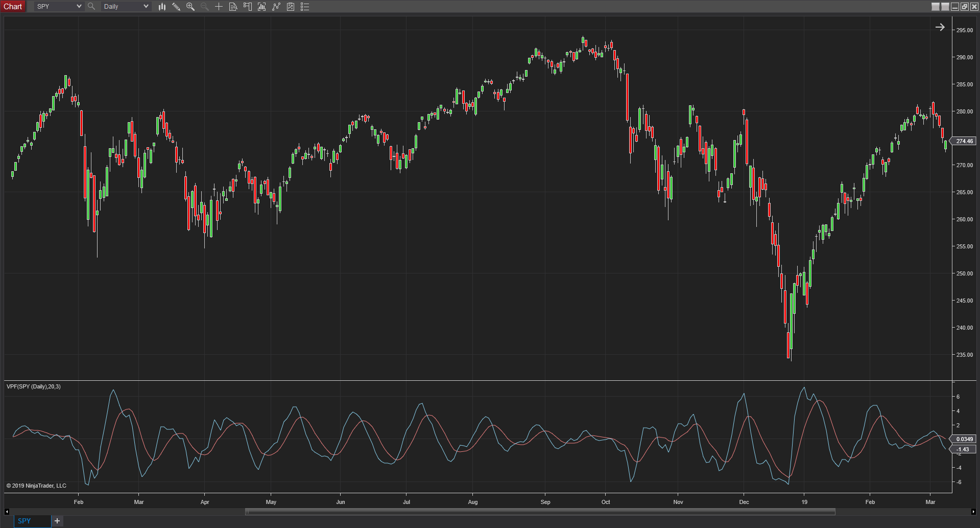Select the VPF(SPY (Daily),20,3) indicator label

34,386
